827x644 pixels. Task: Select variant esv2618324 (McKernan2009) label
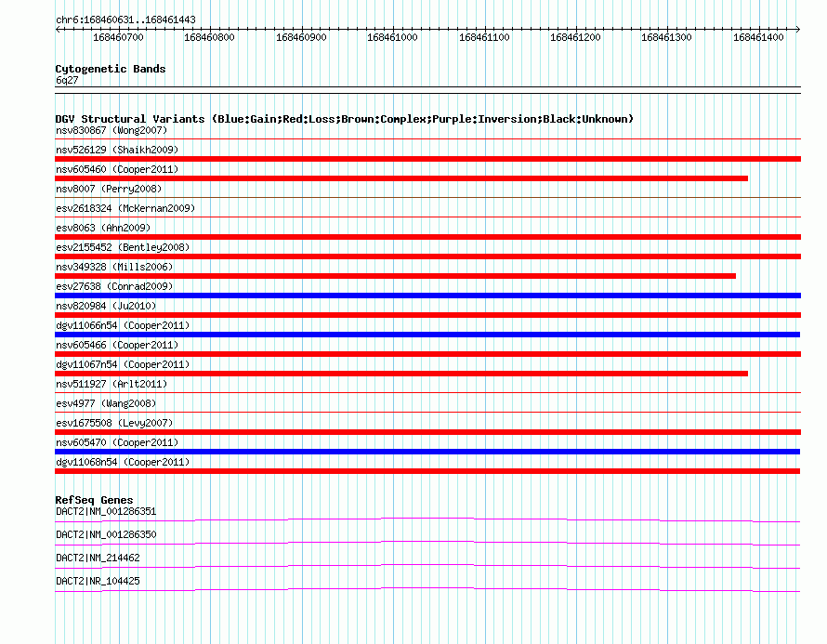pos(125,208)
